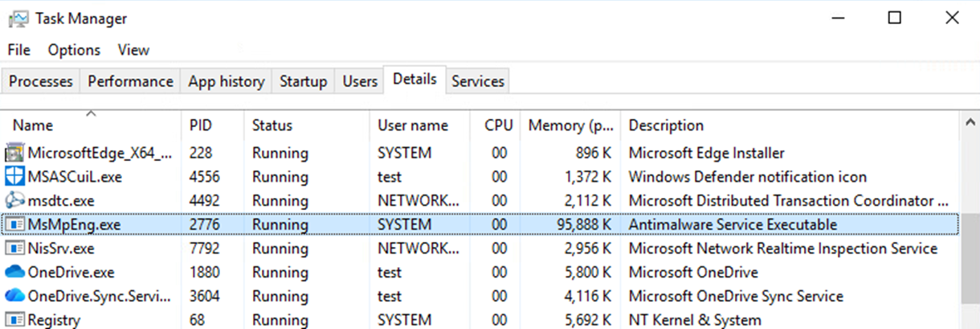Click the vertical scrollbar up arrow
The width and height of the screenshot is (980, 329).
pos(969,122)
